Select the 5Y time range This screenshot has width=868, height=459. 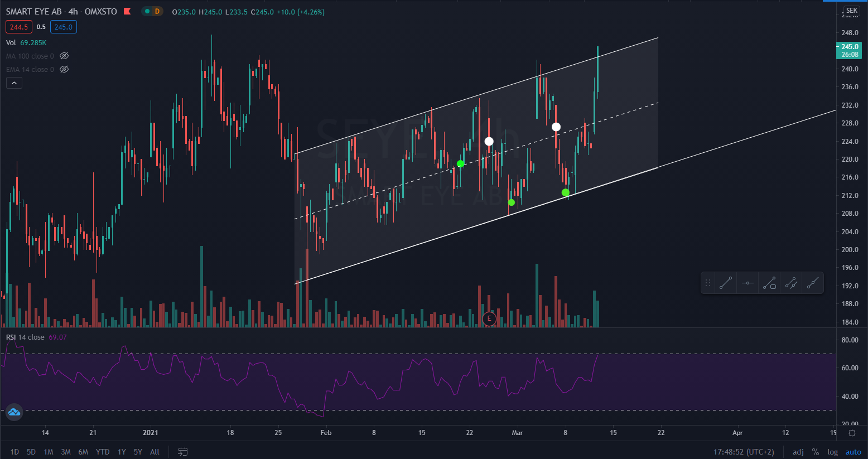pyautogui.click(x=138, y=452)
